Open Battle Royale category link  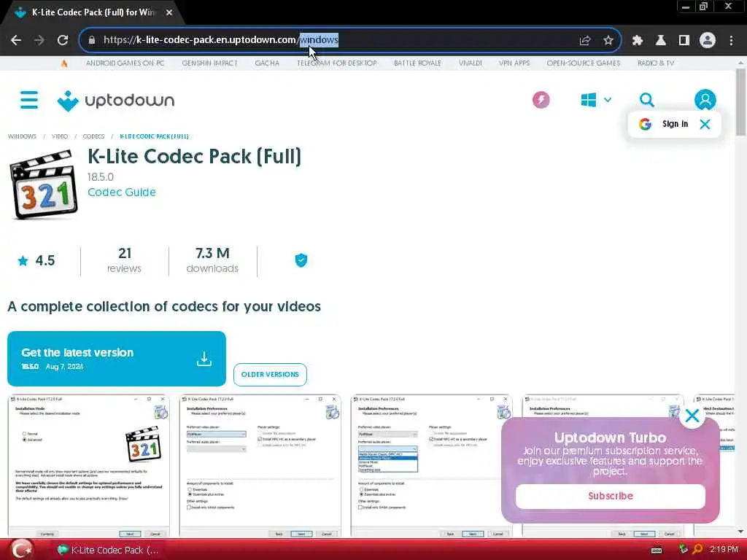(417, 63)
